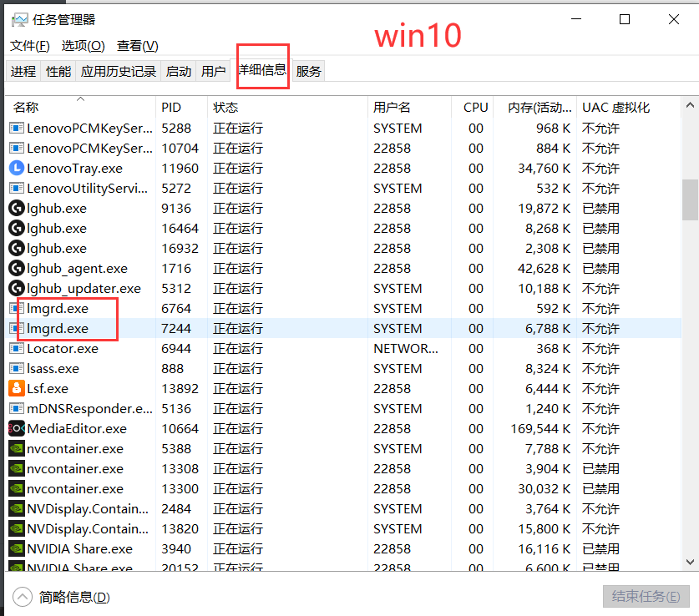The height and width of the screenshot is (616, 699).
Task: Open the 选项(O) menu
Action: [x=83, y=46]
